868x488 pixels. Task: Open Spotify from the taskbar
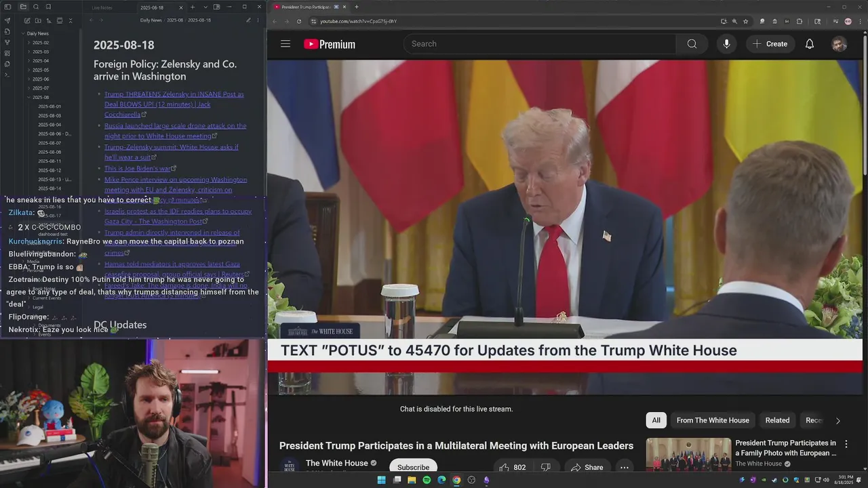(427, 480)
